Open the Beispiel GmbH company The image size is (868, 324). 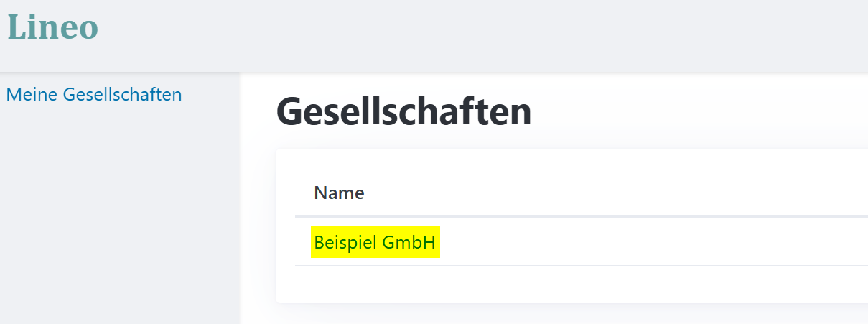tap(375, 243)
